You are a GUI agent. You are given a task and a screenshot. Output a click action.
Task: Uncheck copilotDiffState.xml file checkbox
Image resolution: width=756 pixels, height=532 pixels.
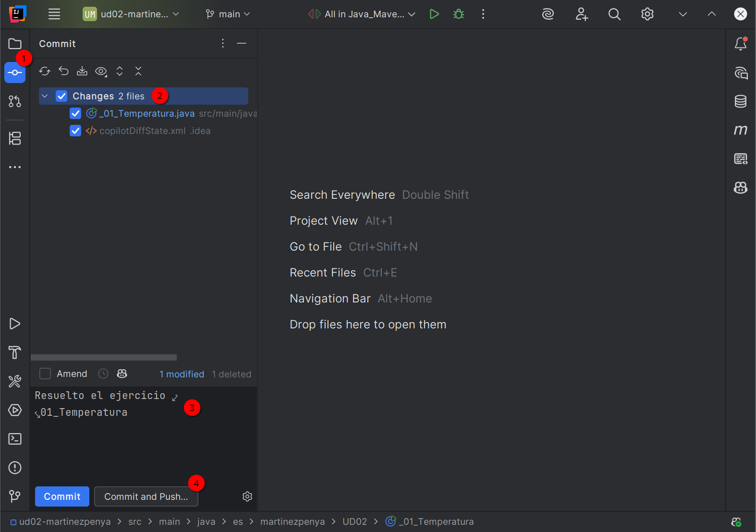75,131
